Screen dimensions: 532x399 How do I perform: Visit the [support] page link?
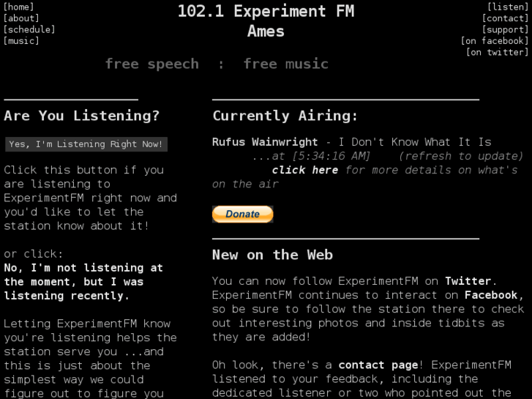(505, 29)
